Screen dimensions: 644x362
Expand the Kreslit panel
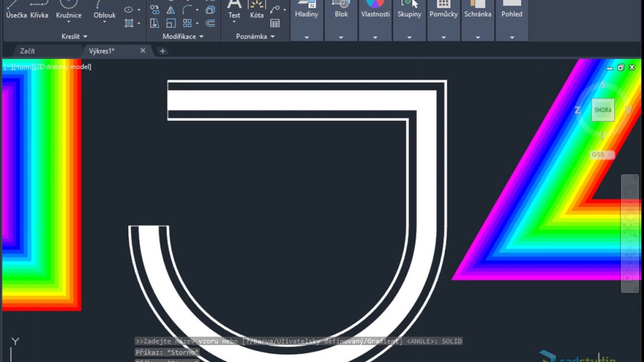(x=74, y=37)
